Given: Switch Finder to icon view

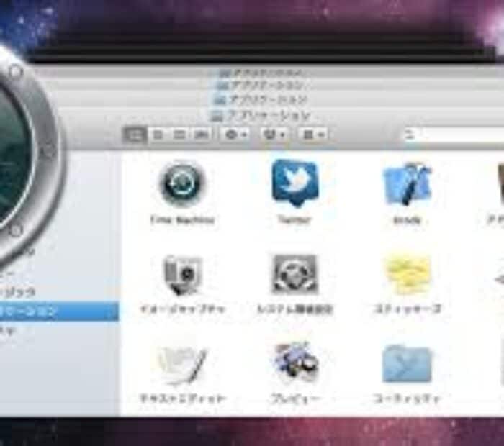Looking at the screenshot, I should point(135,135).
